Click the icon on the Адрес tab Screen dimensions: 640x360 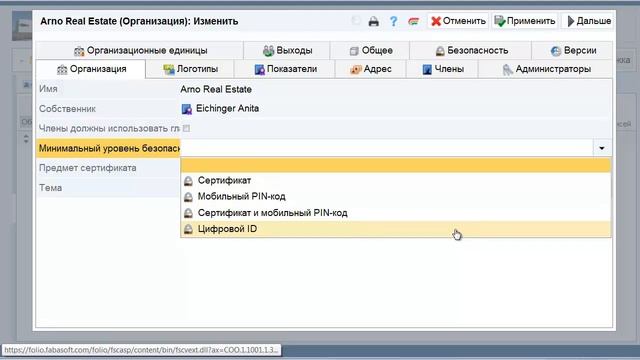356,69
